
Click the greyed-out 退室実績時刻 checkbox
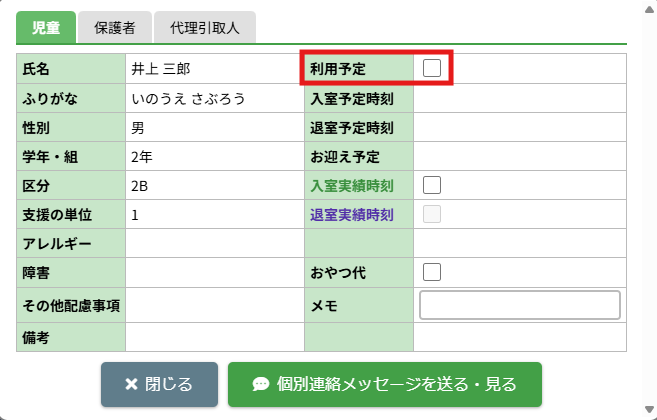click(x=432, y=214)
